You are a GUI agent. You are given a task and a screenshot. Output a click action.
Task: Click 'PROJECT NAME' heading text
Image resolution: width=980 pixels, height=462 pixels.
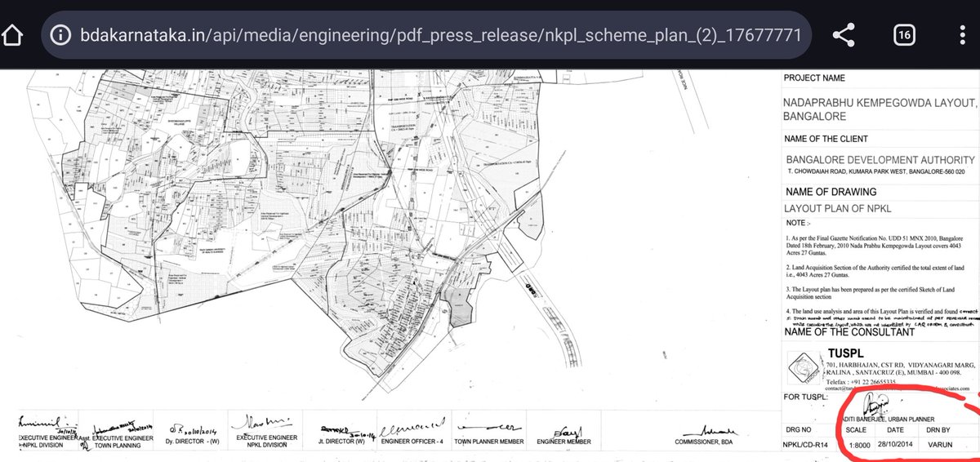click(x=814, y=79)
